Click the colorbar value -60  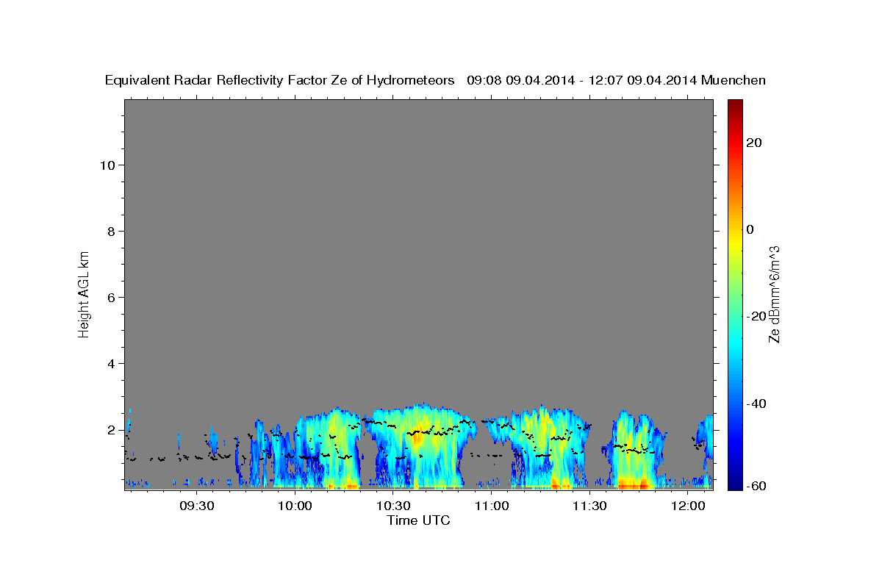(756, 486)
